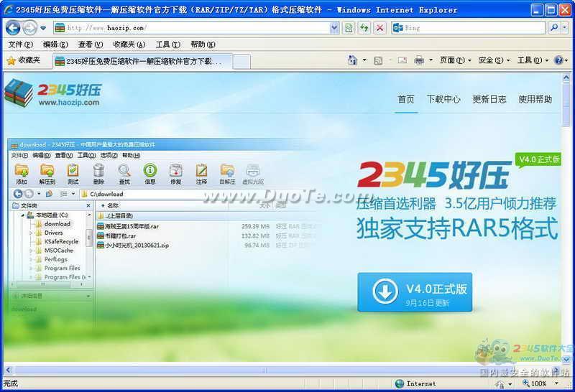The image size is (575, 392).
Task: Click the 查找 magnifier icon in HaoZip preview
Action: pos(124,174)
